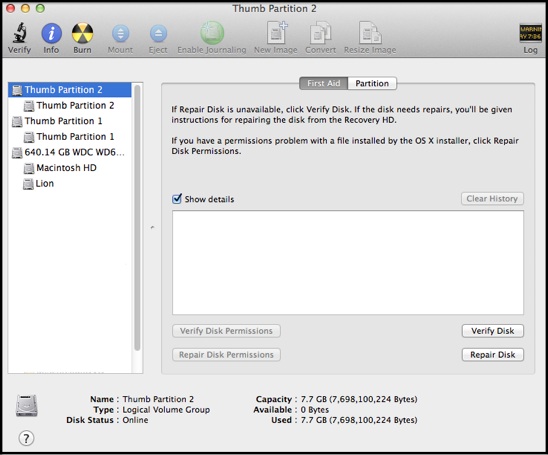
Task: Click inside the details log area
Action: point(348,262)
